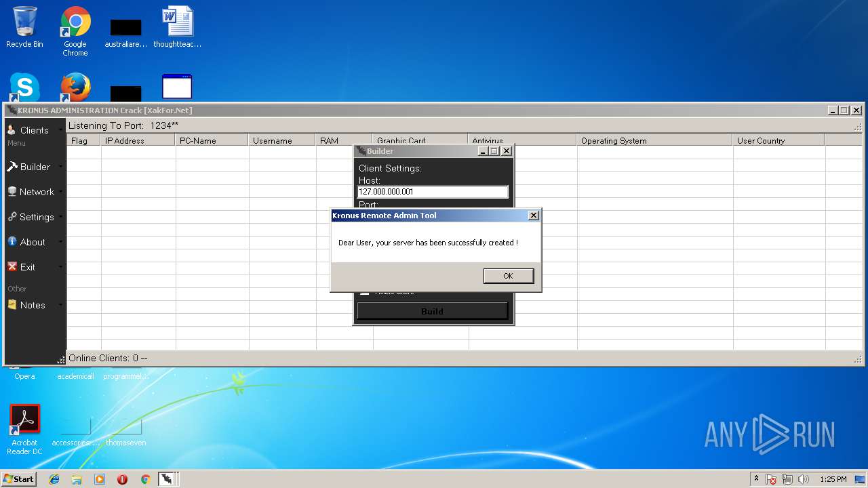
Task: Click the Host field in Builder
Action: pos(433,192)
